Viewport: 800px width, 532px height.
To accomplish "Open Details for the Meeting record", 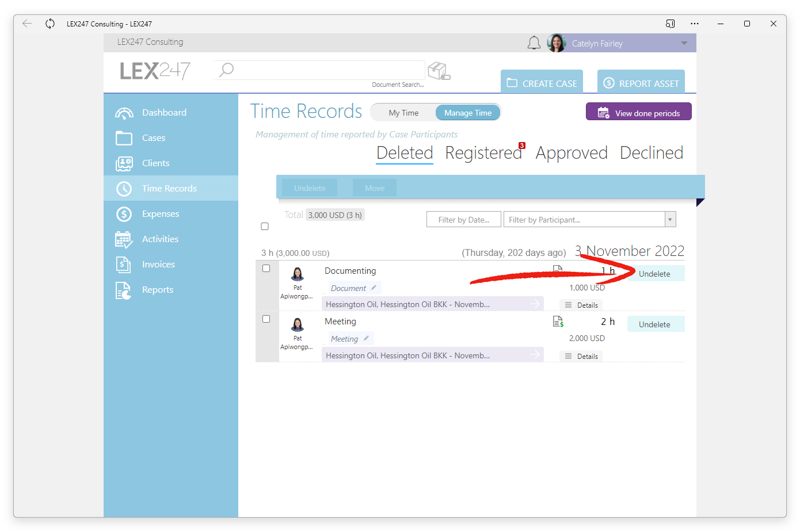I will click(581, 356).
